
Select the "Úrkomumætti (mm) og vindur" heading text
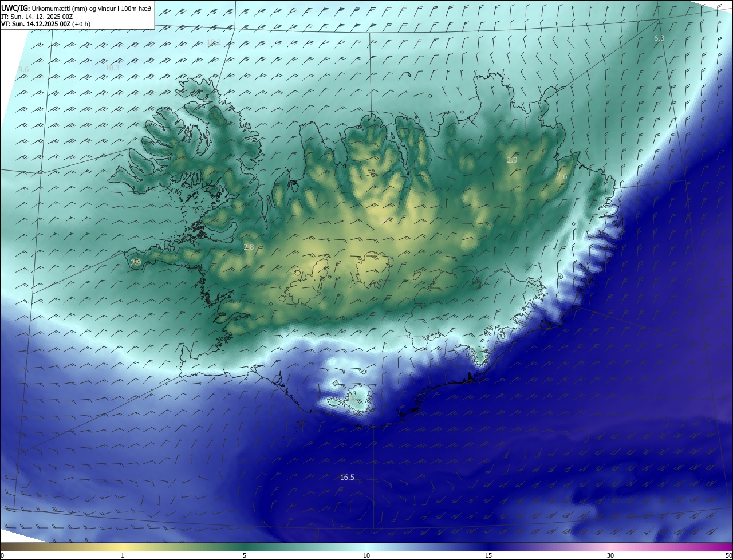click(x=73, y=8)
